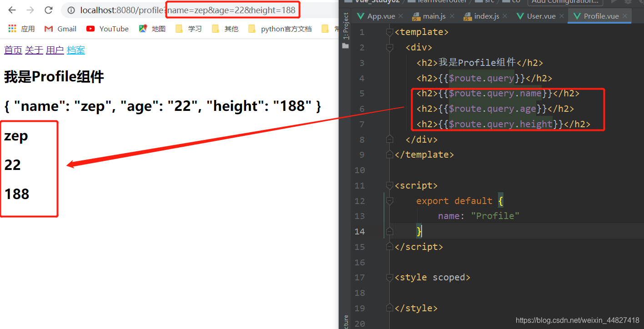Viewport: 644px width, 329px height.
Task: Open the python官方文档 bookmark folder
Action: (280, 29)
